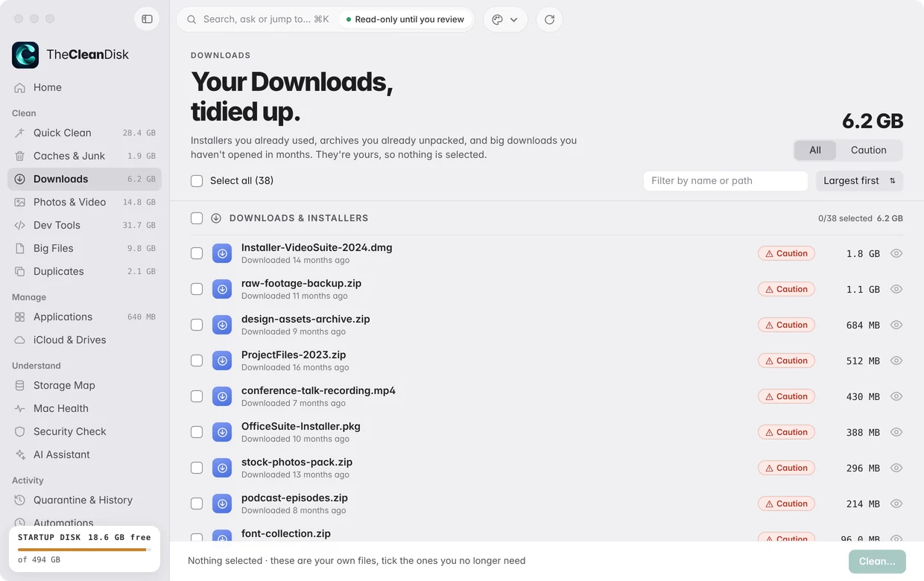
Task: Click the Big Files file icon
Action: [20, 248]
